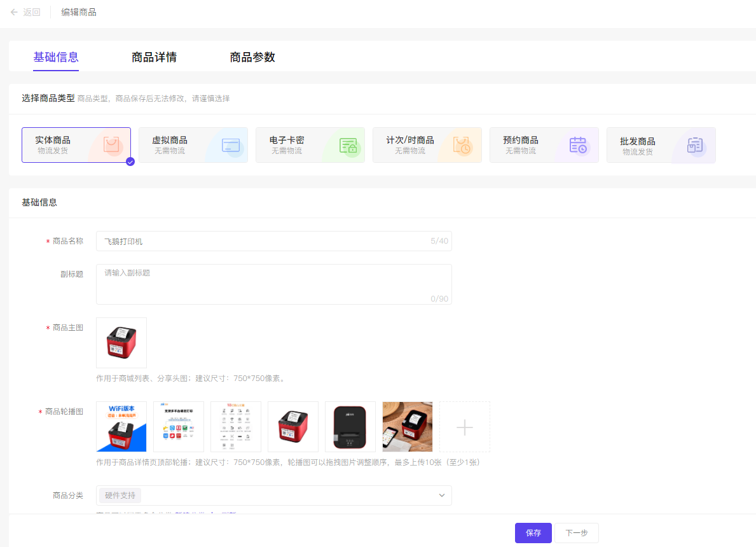Open the 商品参数 tab
The height and width of the screenshot is (547, 756).
point(252,57)
